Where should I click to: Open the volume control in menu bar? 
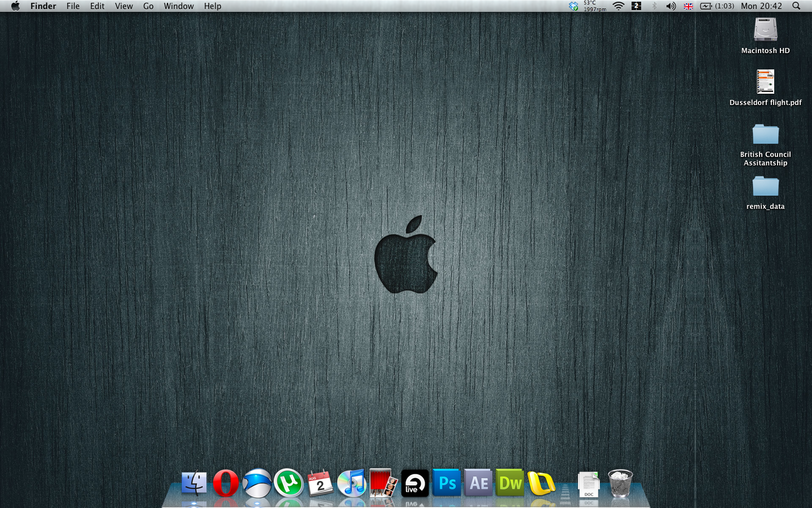[x=671, y=6]
